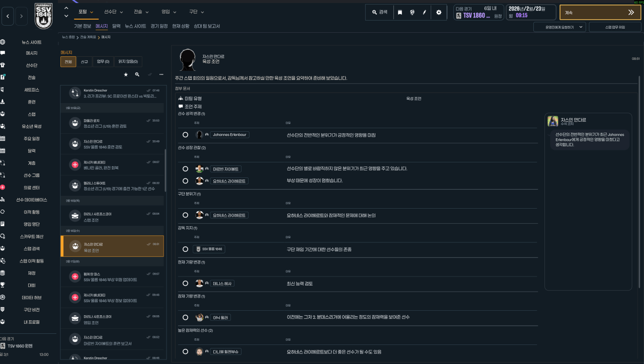
Task: Select the SSV 울름 1846 advice radio button
Action: click(186, 249)
